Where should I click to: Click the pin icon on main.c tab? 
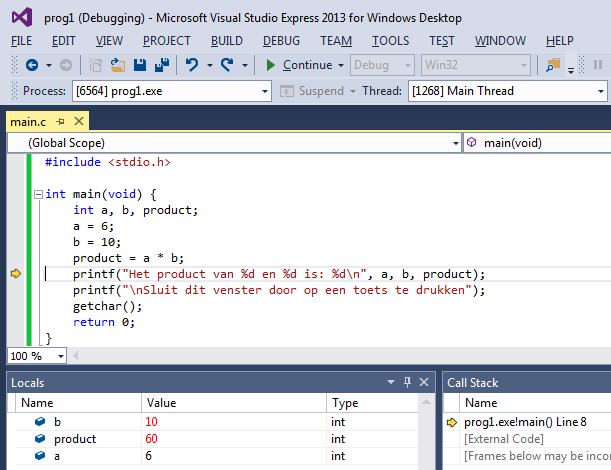click(x=60, y=121)
